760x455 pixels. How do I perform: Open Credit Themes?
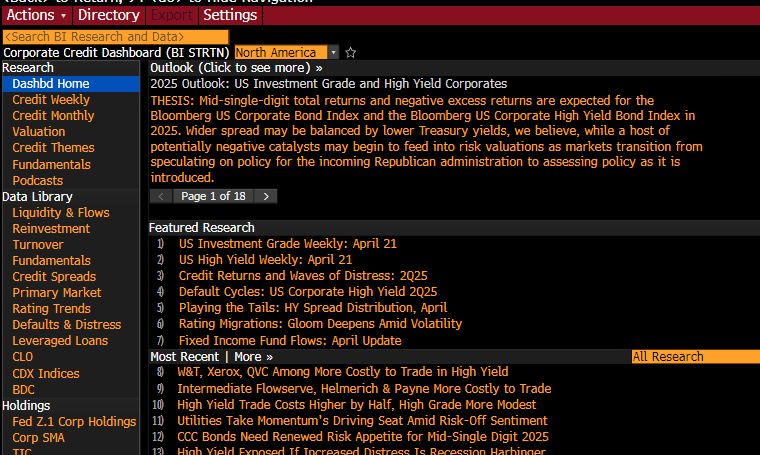tap(53, 148)
